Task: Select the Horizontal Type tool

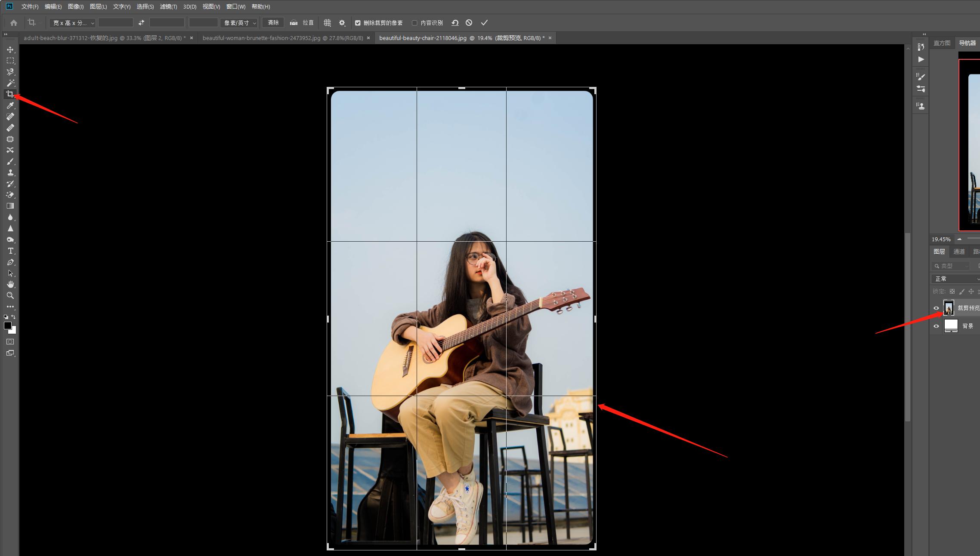Action: coord(10,251)
